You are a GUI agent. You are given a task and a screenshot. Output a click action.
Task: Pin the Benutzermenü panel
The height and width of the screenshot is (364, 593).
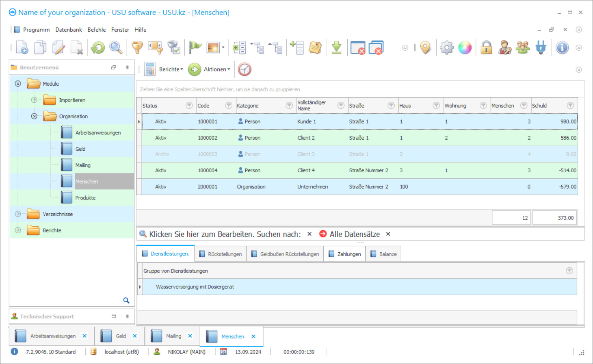[x=127, y=67]
